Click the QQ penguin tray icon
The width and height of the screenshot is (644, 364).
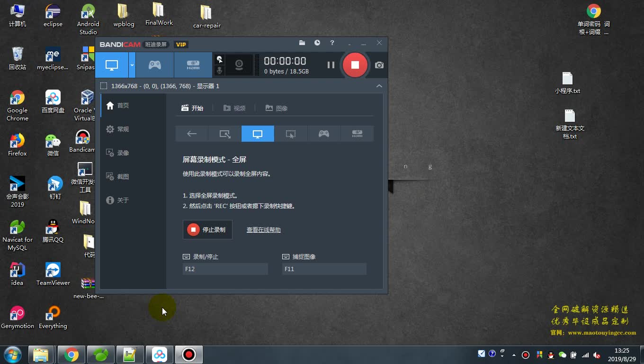coord(551,355)
